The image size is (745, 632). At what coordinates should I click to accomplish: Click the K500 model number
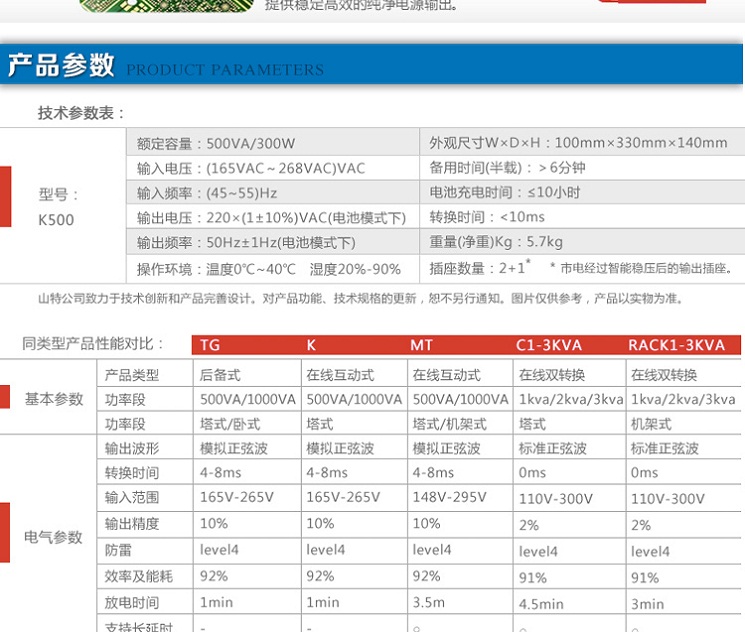[56, 220]
